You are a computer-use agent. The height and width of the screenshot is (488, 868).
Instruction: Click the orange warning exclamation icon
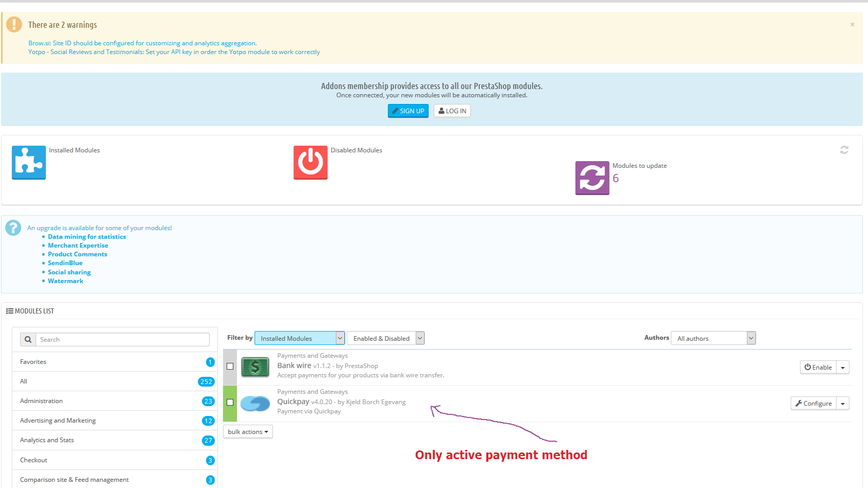(14, 24)
